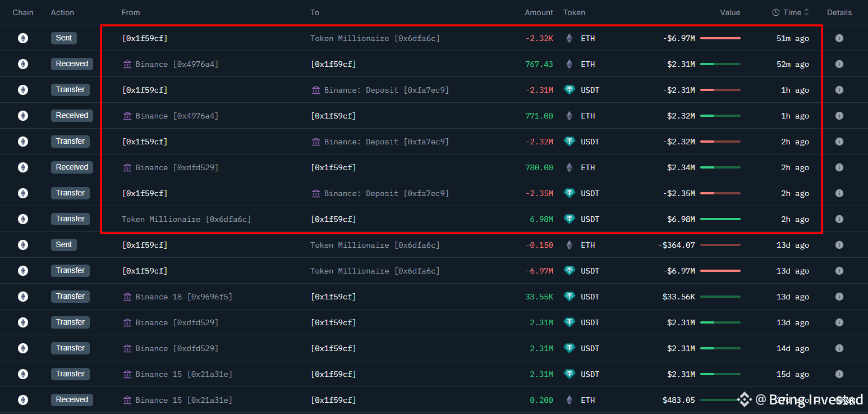Click info icon in the 771.00 ETH row
This screenshot has height=414, width=868.
coord(839,116)
